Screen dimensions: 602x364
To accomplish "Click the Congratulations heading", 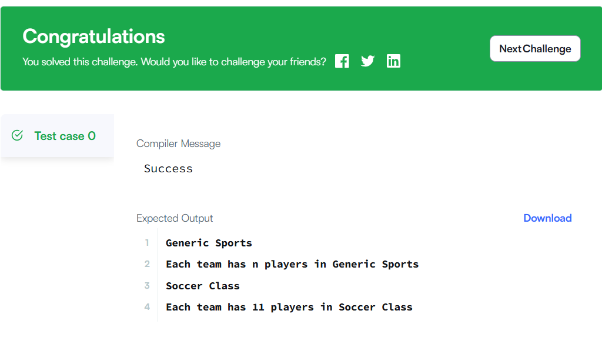I will [x=93, y=36].
